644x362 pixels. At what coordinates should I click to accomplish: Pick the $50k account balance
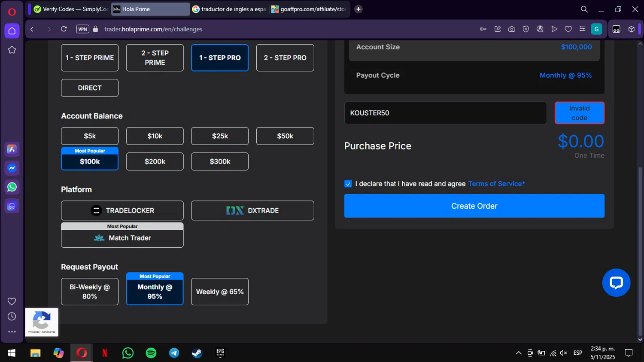pyautogui.click(x=285, y=136)
